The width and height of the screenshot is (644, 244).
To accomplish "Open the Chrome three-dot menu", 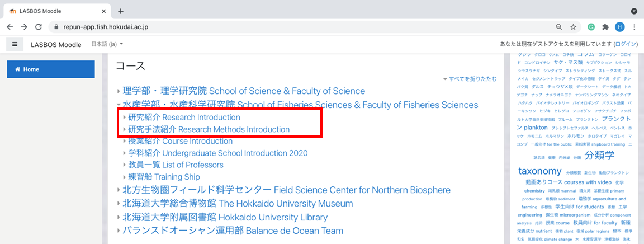I will pos(634,27).
